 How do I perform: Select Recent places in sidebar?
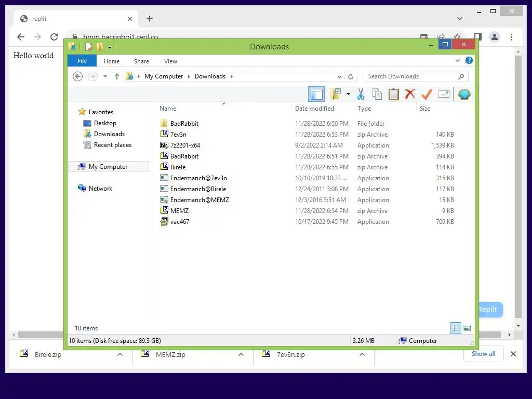[x=107, y=144]
